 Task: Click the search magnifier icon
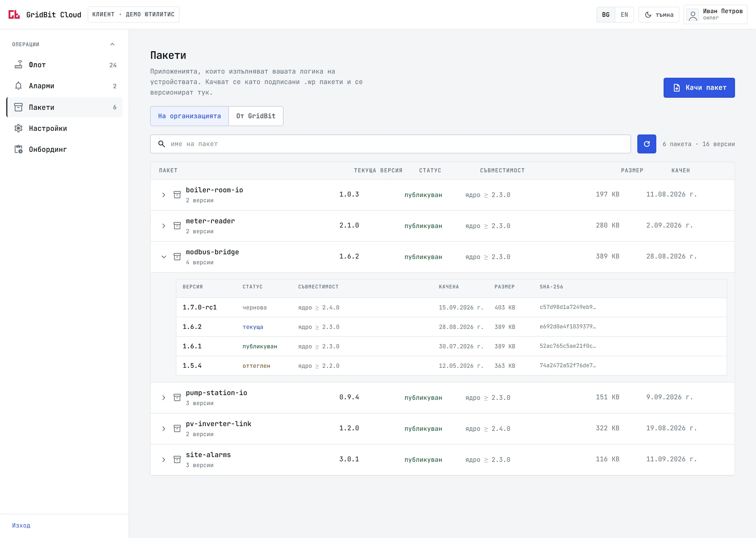tap(161, 144)
